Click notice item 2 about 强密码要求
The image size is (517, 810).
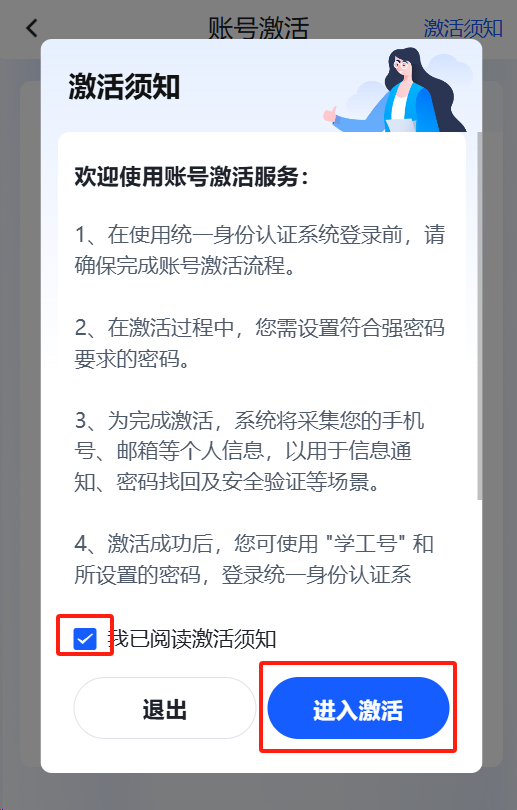(x=260, y=343)
